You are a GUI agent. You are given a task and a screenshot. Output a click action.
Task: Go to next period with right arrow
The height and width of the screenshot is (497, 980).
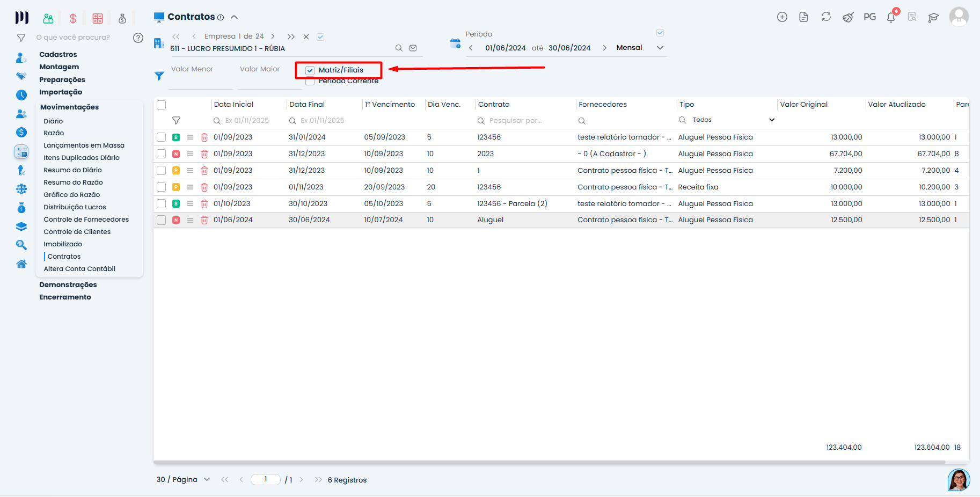click(x=604, y=48)
